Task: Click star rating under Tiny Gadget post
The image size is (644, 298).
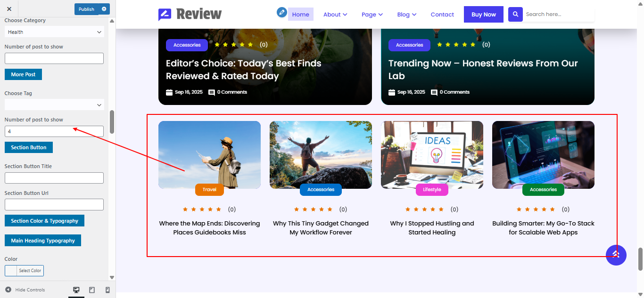Action: [x=313, y=209]
